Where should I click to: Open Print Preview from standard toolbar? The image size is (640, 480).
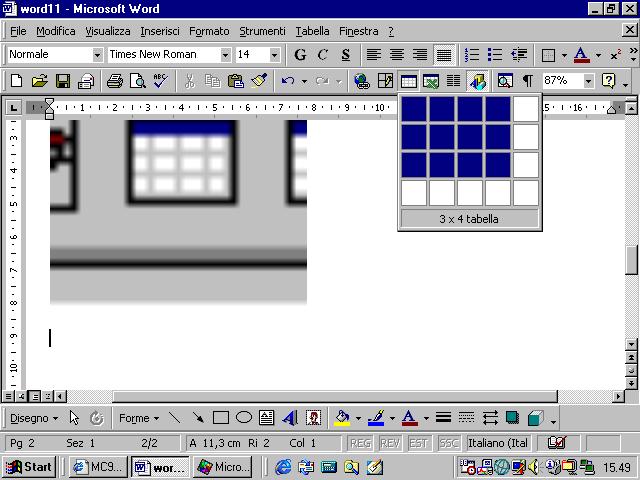point(138,81)
